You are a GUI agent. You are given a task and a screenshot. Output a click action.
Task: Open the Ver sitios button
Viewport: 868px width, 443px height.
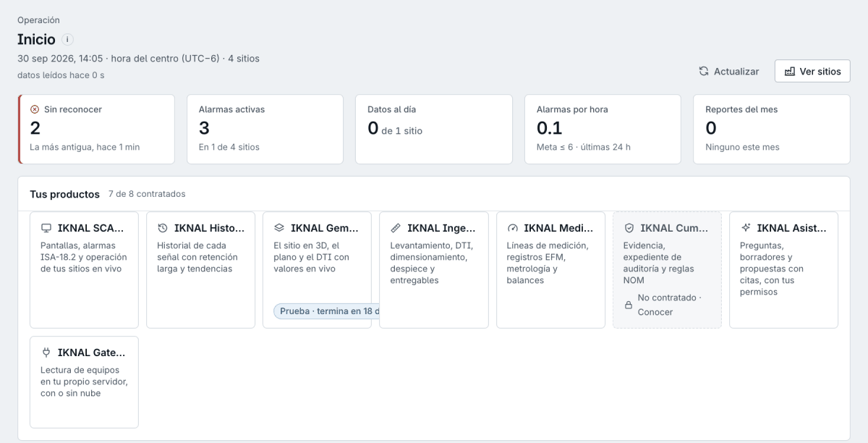pyautogui.click(x=812, y=71)
